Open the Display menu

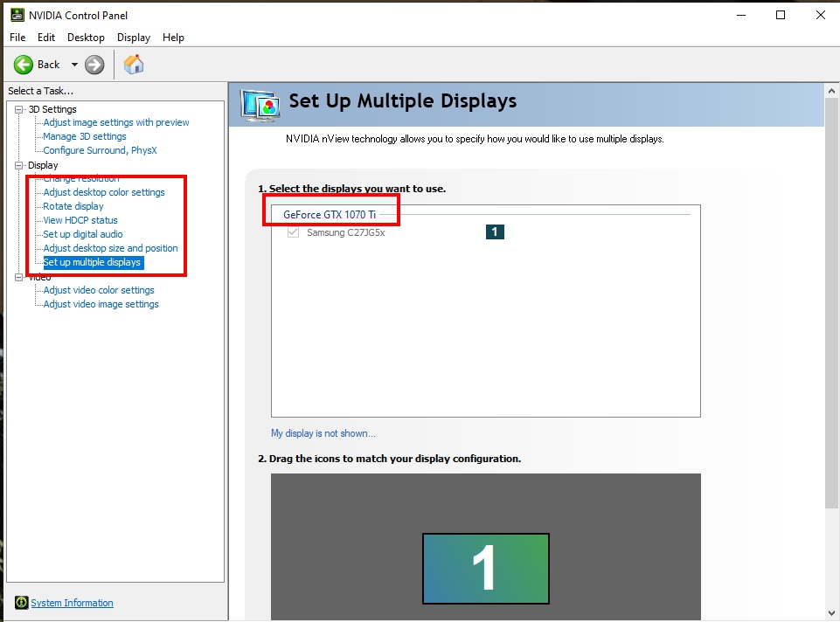(134, 38)
